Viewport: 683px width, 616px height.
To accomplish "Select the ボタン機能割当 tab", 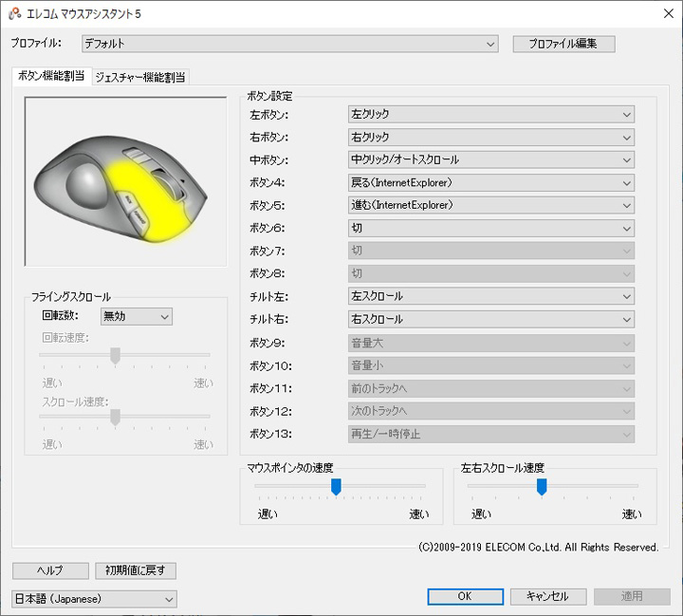I will tap(51, 77).
